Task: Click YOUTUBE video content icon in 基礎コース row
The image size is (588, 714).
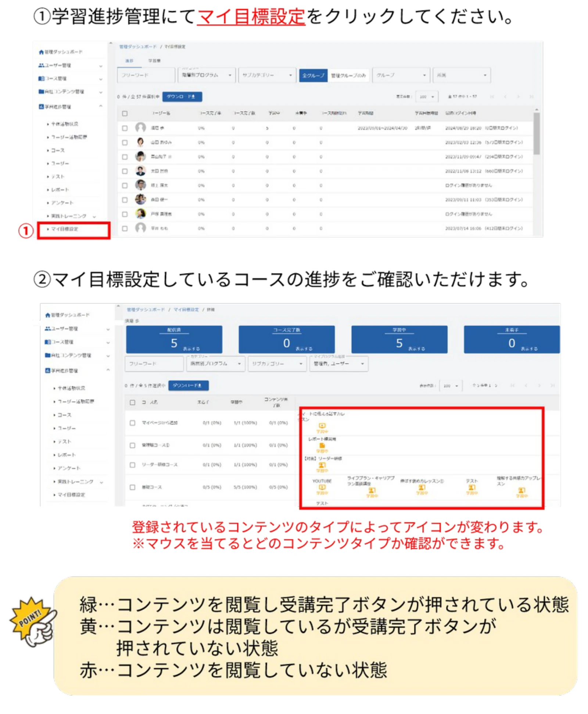Action: [x=322, y=487]
